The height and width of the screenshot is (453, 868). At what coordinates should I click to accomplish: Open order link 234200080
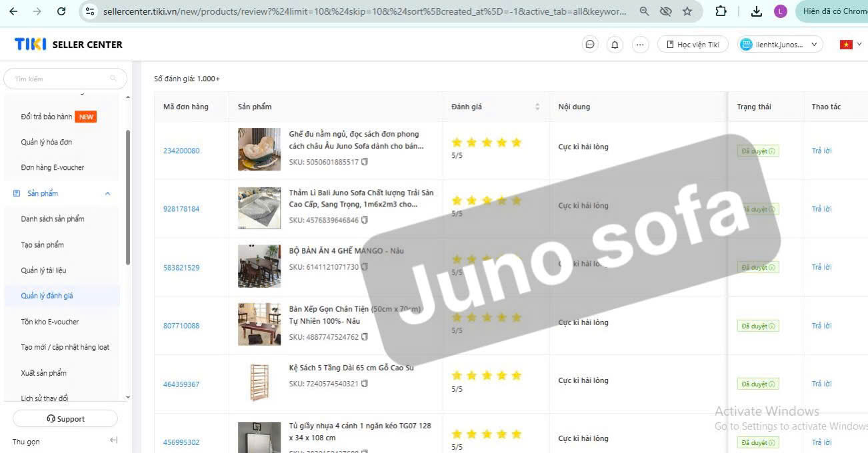(x=181, y=151)
